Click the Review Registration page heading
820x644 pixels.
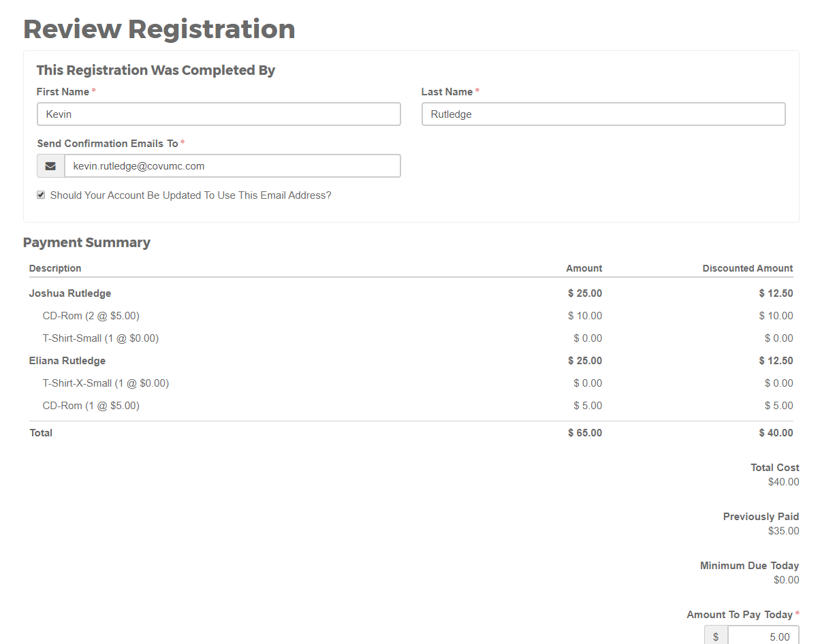[x=159, y=29]
